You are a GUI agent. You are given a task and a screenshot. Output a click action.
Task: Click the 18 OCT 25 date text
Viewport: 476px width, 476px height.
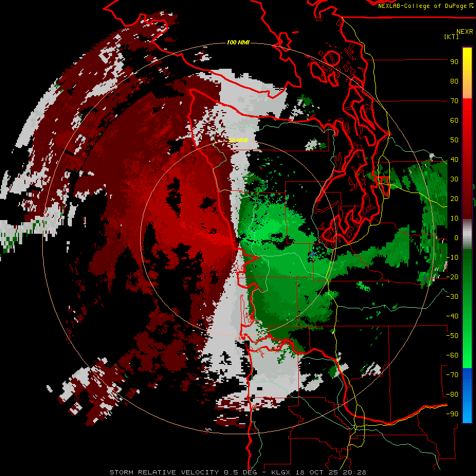(x=317, y=472)
